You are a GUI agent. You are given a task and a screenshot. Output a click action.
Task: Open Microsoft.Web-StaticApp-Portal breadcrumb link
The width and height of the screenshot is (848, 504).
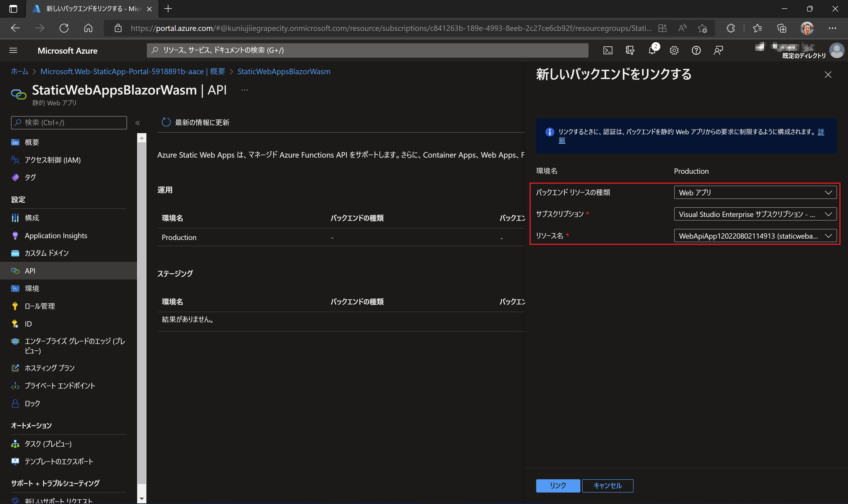point(132,72)
